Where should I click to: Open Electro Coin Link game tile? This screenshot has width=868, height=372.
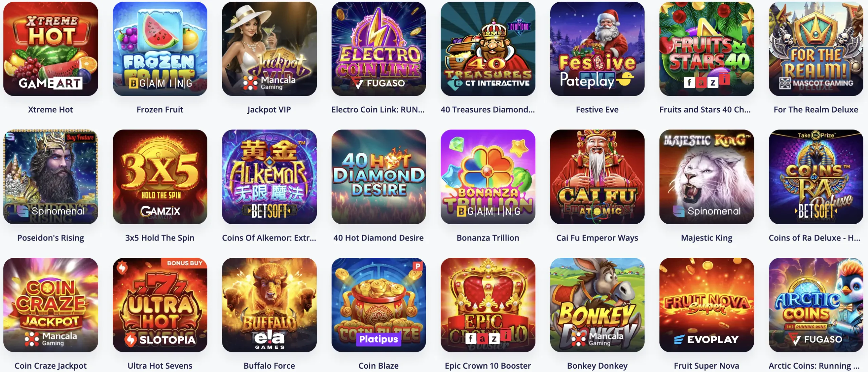click(379, 49)
